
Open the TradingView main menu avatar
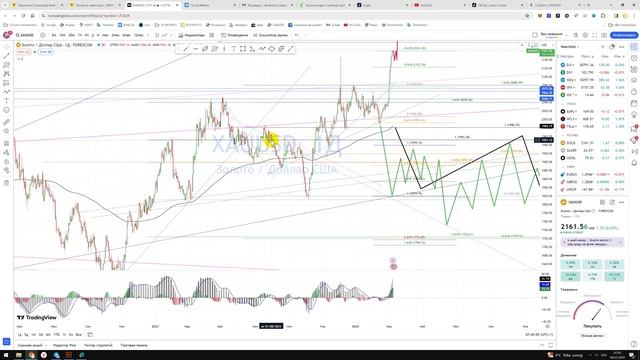pyautogui.click(x=7, y=35)
